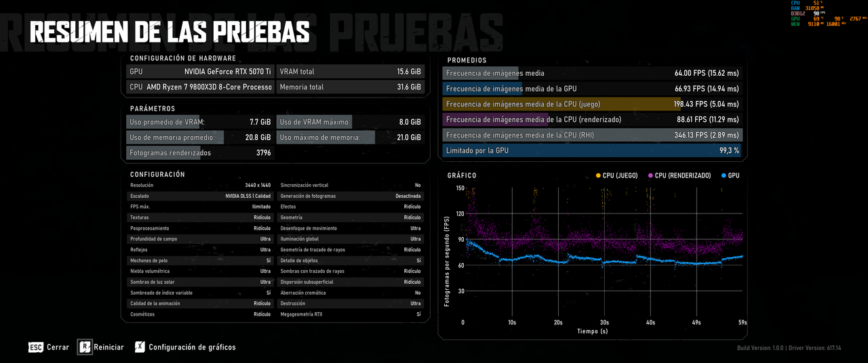Click Fotogramas renderizados value 3796
Screen dimensions: 868x363
click(x=263, y=153)
